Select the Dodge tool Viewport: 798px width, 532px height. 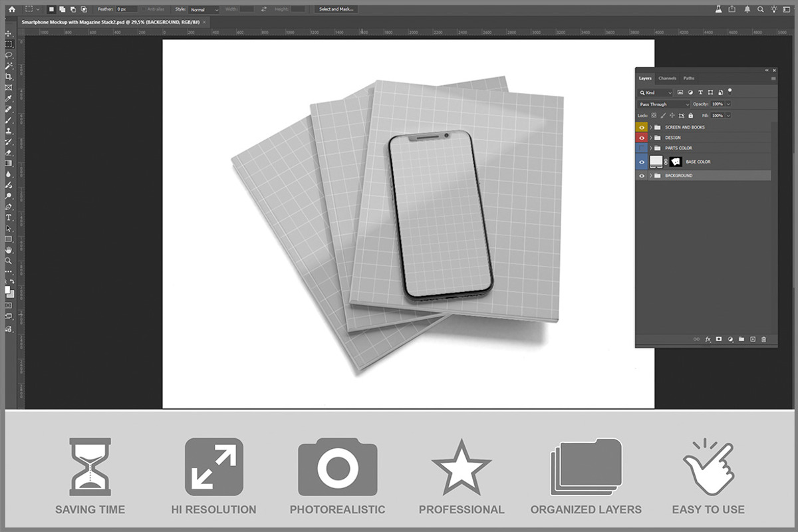(x=9, y=196)
